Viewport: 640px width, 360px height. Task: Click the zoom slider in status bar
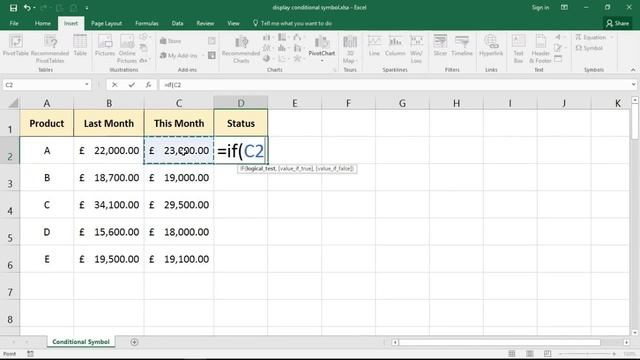tap(587, 353)
